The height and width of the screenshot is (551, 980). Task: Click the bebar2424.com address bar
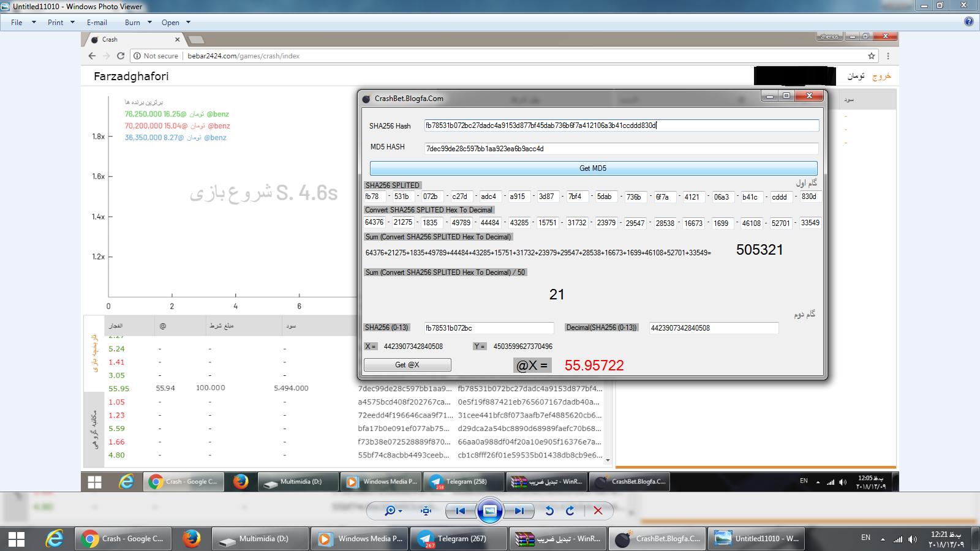tap(505, 56)
